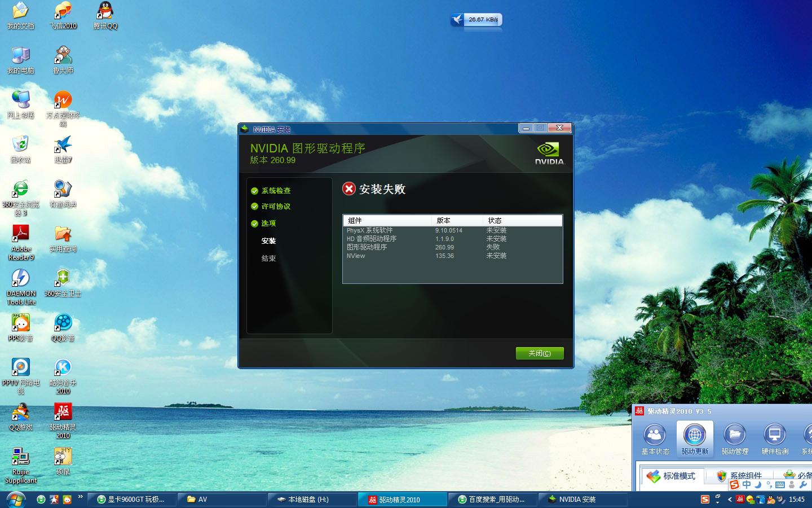Switch to 百度搜索 taskbar button
The height and width of the screenshot is (508, 812).
[x=493, y=500]
